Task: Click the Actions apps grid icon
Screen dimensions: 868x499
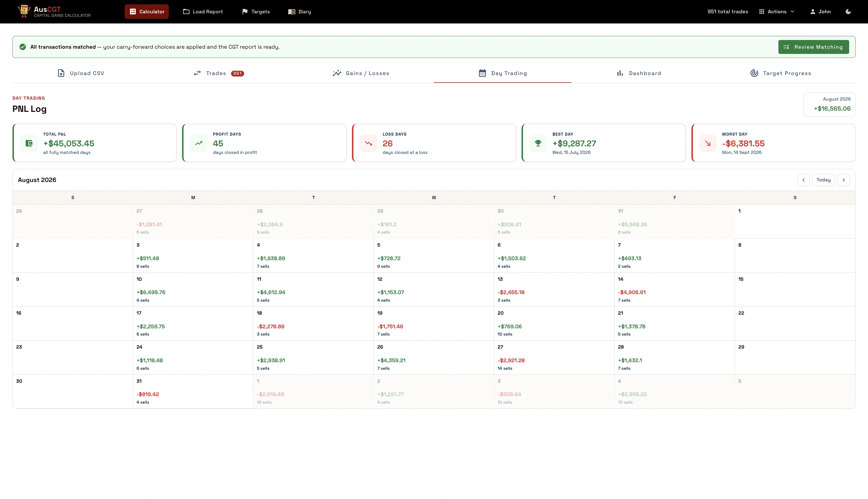Action: (x=762, y=12)
